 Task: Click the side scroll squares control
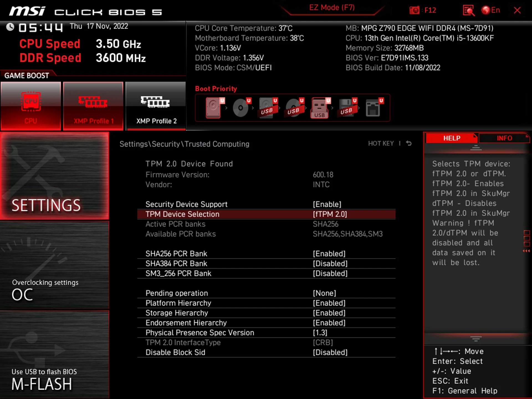(x=527, y=238)
